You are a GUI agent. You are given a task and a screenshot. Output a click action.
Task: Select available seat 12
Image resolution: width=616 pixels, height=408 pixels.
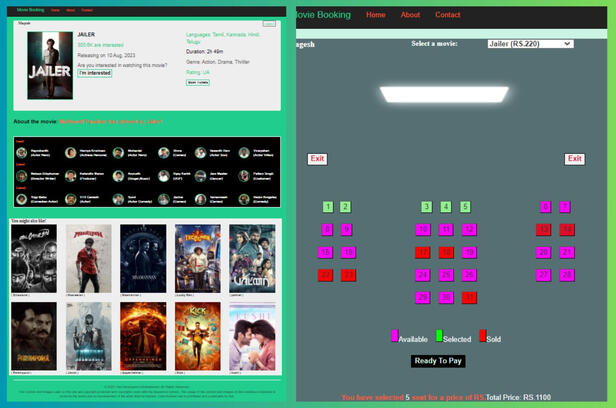pos(469,229)
